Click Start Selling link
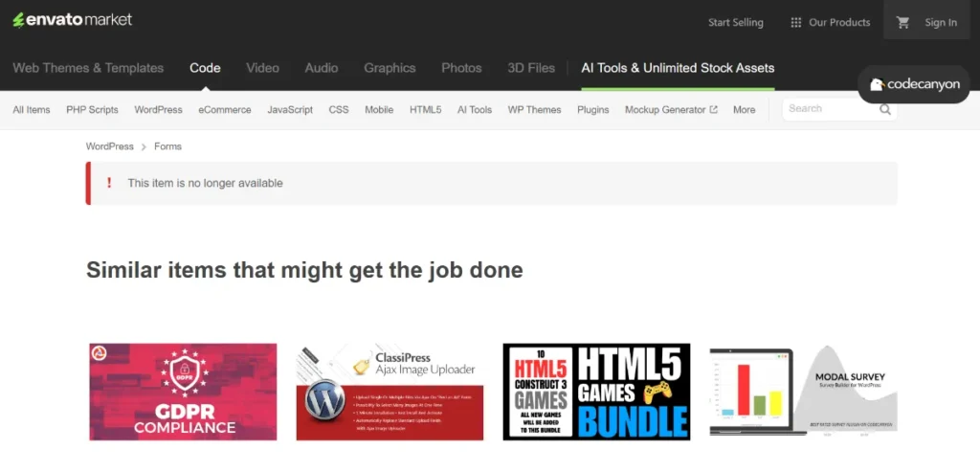This screenshot has height=472, width=980. (736, 23)
